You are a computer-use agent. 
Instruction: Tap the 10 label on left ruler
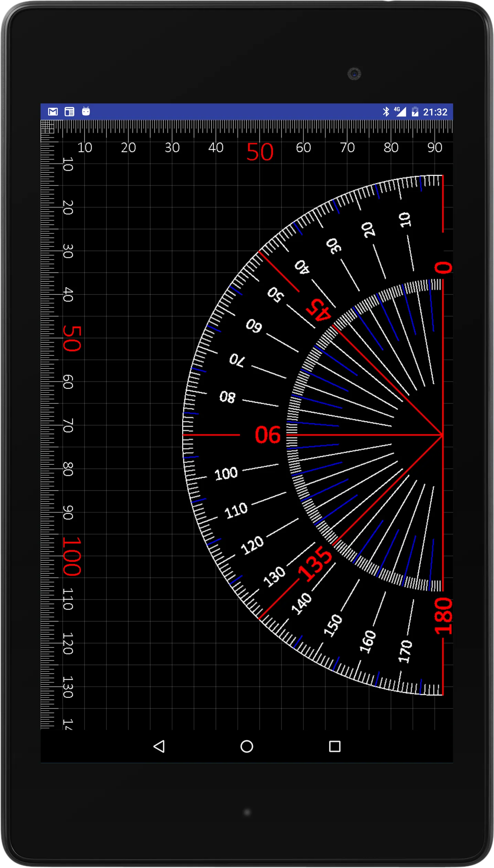point(68,164)
